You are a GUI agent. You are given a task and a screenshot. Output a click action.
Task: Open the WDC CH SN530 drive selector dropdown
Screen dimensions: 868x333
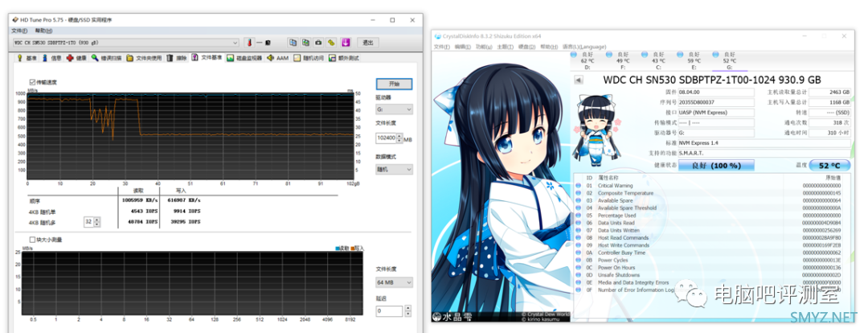125,43
